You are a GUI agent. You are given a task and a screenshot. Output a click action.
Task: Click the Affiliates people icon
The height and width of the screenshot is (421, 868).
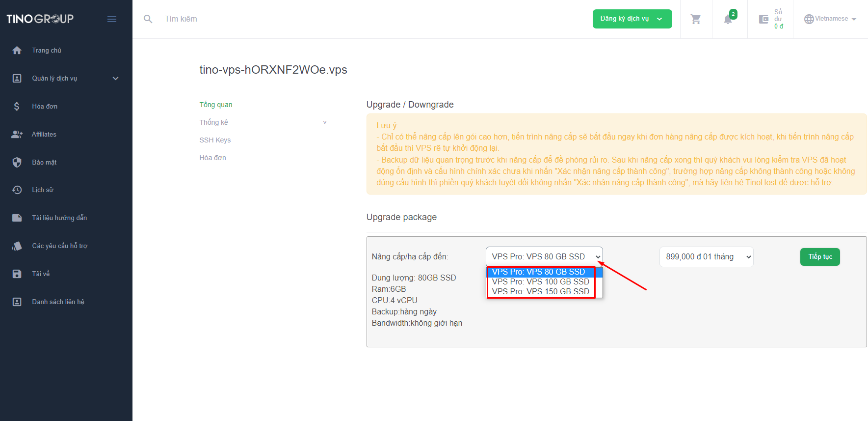(x=17, y=134)
